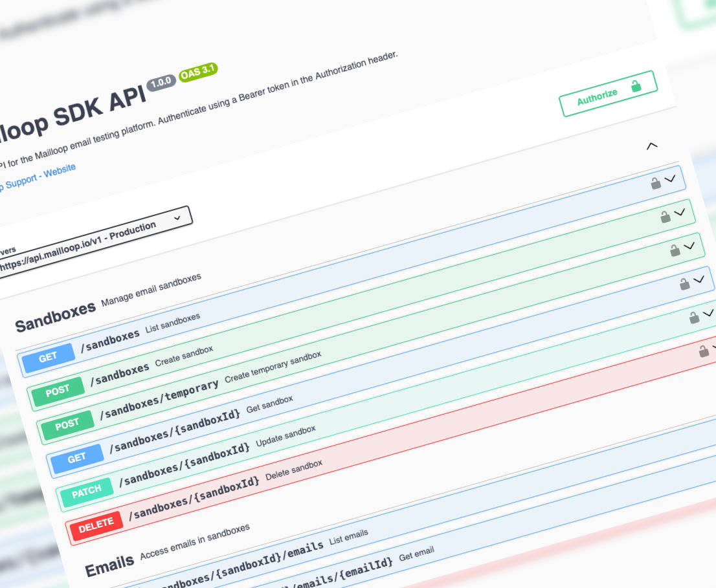Expand the GET /sandboxes operation chevron
The width and height of the screenshot is (716, 588).
[x=670, y=179]
